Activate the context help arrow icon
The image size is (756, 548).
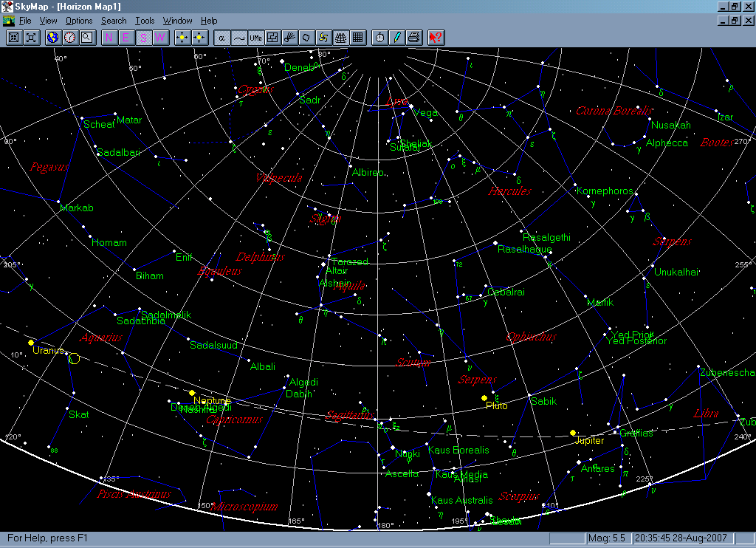tap(436, 38)
